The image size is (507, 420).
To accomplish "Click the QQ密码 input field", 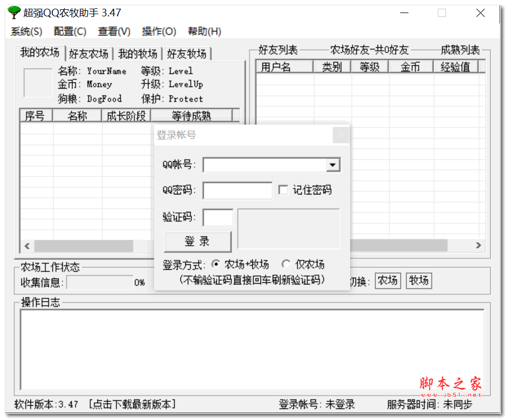I will [x=237, y=190].
